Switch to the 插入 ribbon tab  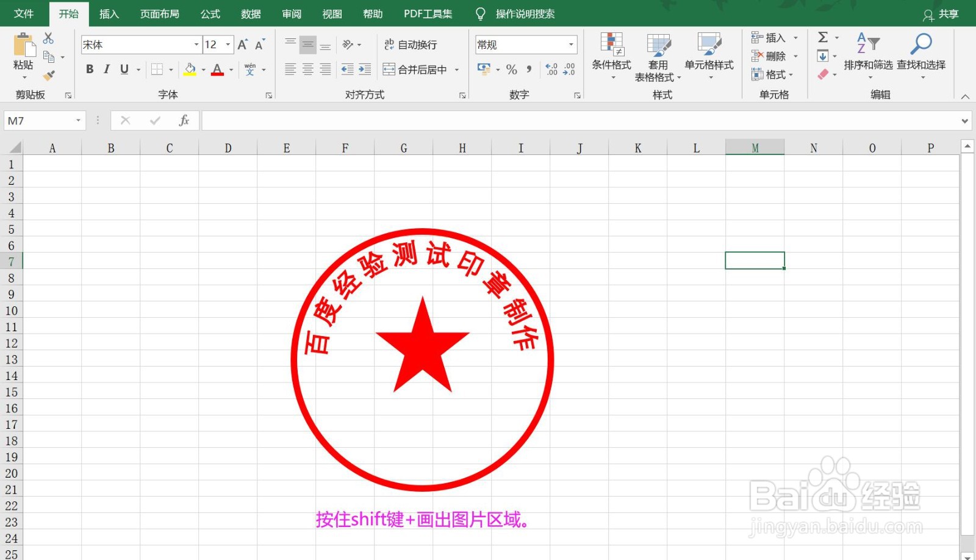pos(109,13)
